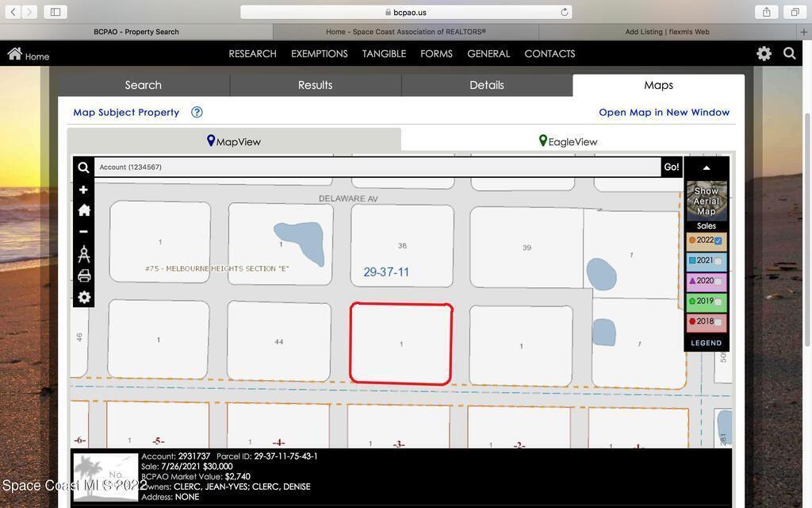Open map settings gear in map toolbar
812x508 pixels.
click(83, 298)
